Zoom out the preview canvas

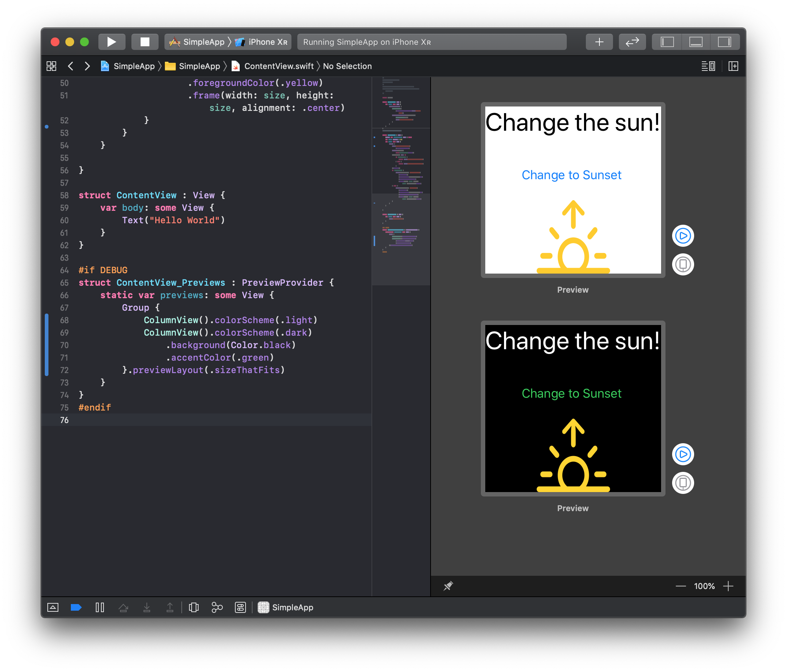click(x=681, y=586)
